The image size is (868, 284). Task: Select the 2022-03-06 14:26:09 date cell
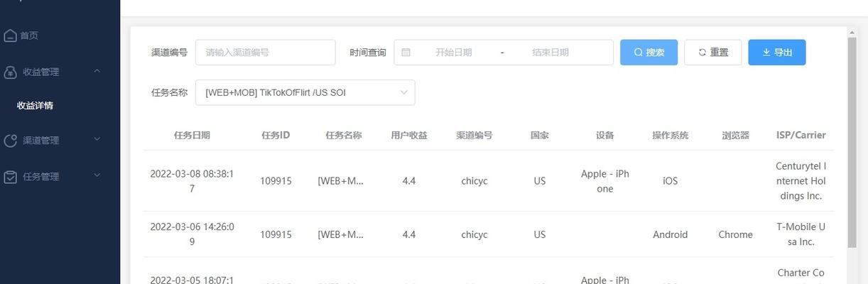point(192,234)
